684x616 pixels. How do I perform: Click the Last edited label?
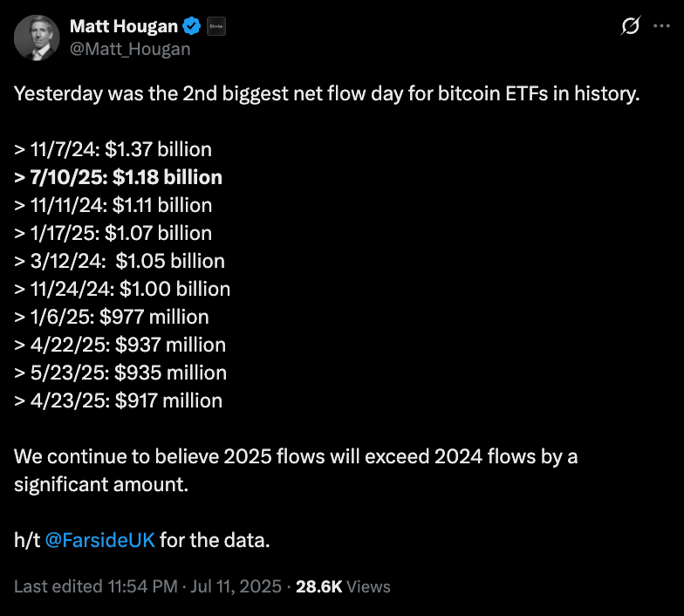pos(58,586)
